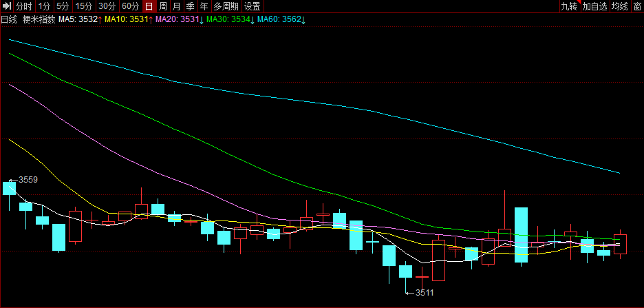Select the 日 daily period tab
Screen dimensions: 644x308
(149, 6)
